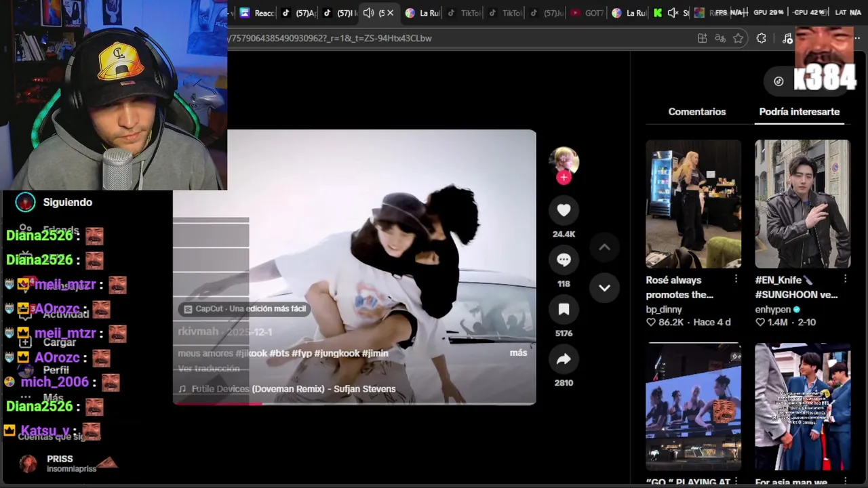Click the heart icon next to 1.4M
Screen dimensions: 868x488
coord(760,323)
